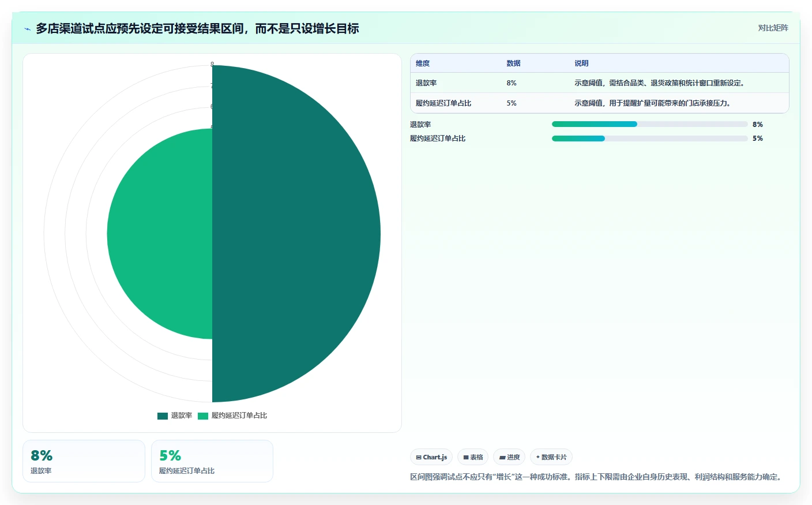The image size is (812, 505).
Task: Click the 8% label beside progress bar
Action: [758, 125]
